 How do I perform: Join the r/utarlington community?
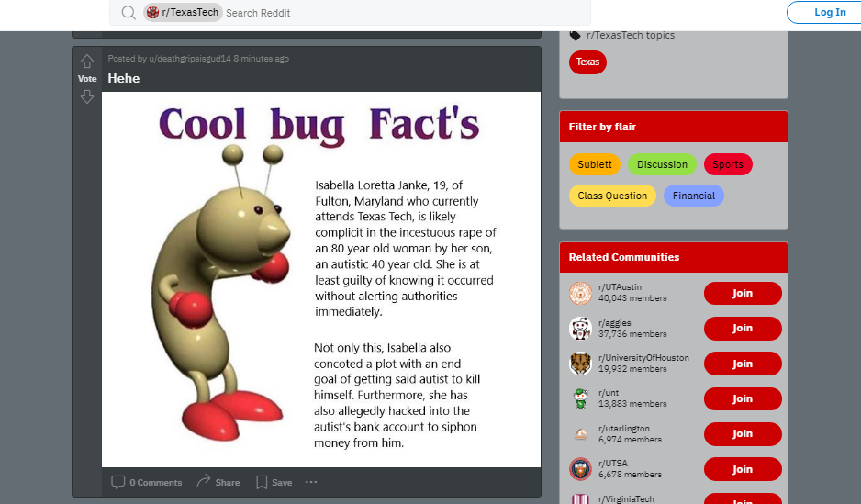click(743, 433)
